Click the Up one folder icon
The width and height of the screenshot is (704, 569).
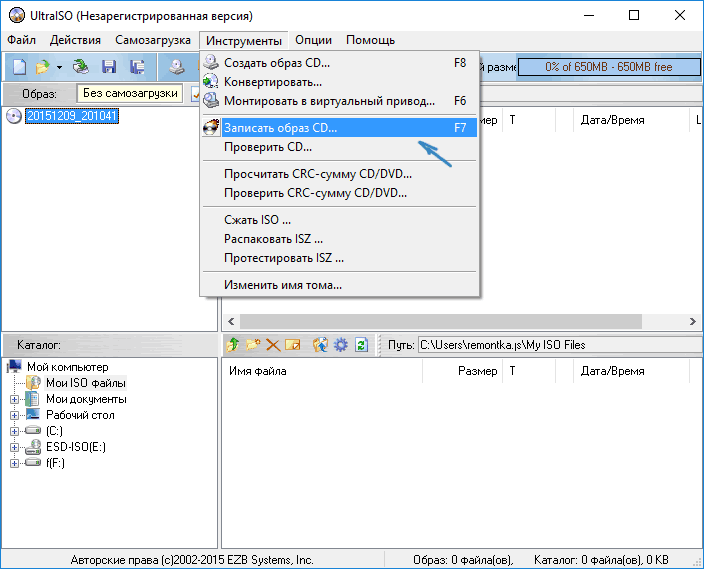point(233,345)
